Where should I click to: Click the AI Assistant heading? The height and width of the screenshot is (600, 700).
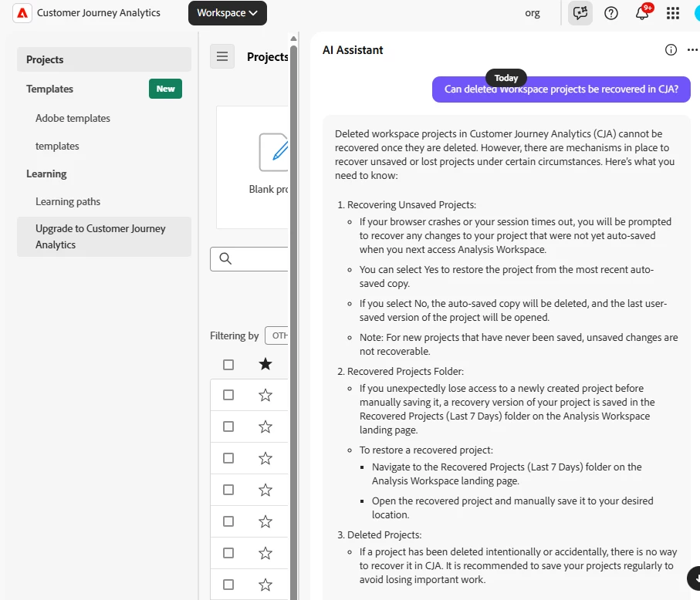coord(353,50)
